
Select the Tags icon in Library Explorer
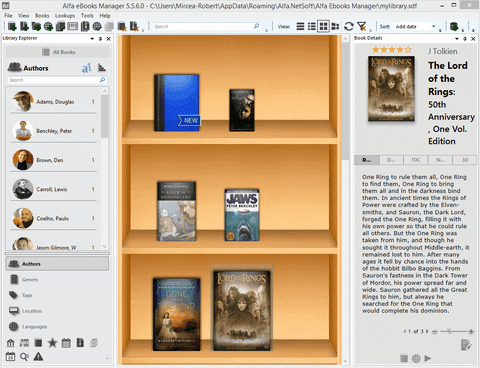13,295
